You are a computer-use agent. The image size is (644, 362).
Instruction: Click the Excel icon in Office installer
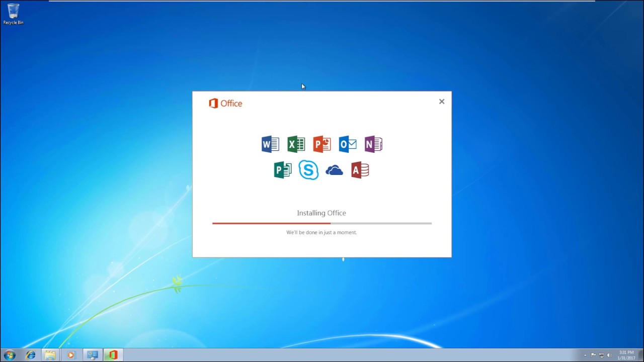296,144
